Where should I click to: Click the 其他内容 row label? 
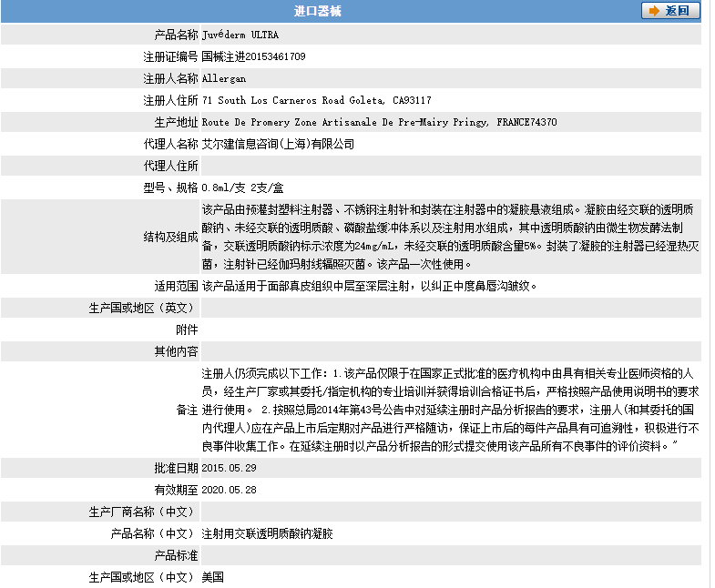coord(176,351)
